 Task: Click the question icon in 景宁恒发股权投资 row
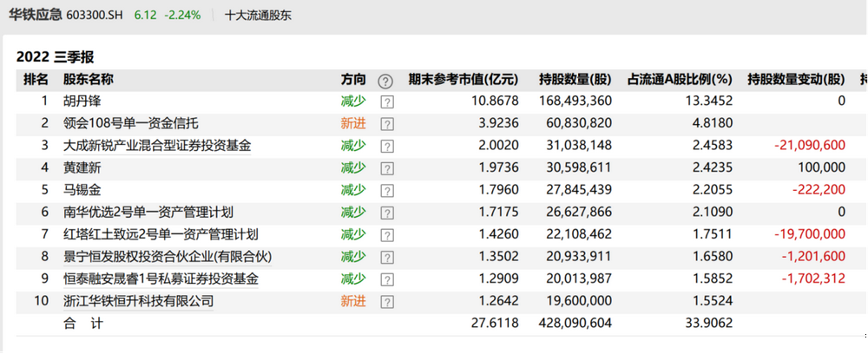click(387, 257)
